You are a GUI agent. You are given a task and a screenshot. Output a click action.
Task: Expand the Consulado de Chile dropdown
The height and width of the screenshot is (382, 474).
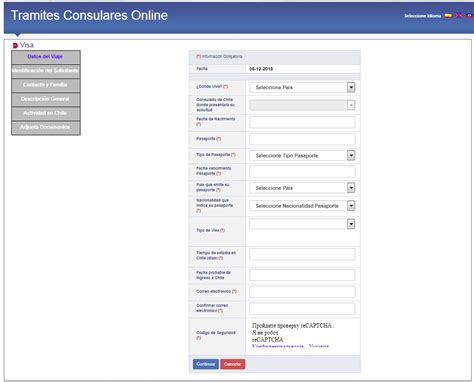302,105
